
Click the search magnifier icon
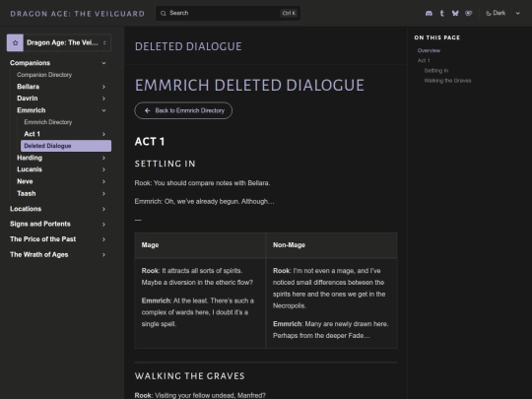164,13
